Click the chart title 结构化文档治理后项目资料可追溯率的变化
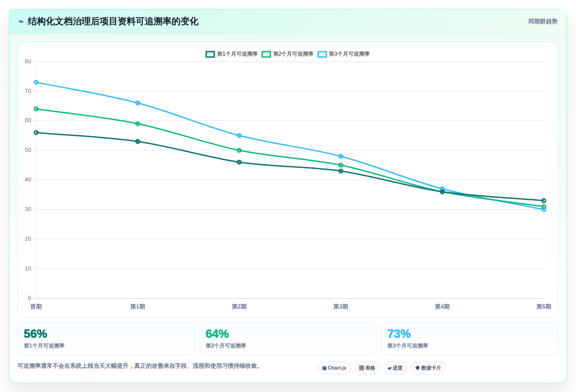Image resolution: width=576 pixels, height=392 pixels. tap(113, 22)
